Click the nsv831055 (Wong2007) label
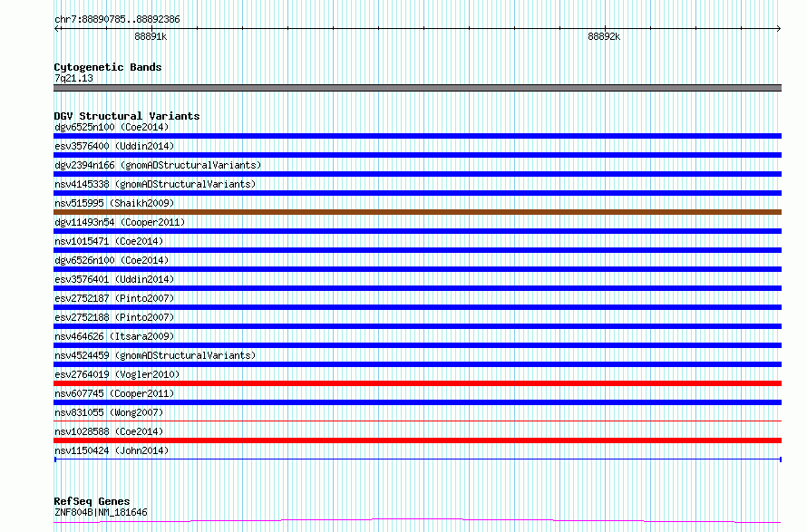Image resolution: width=807 pixels, height=532 pixels. pyautogui.click(x=109, y=412)
